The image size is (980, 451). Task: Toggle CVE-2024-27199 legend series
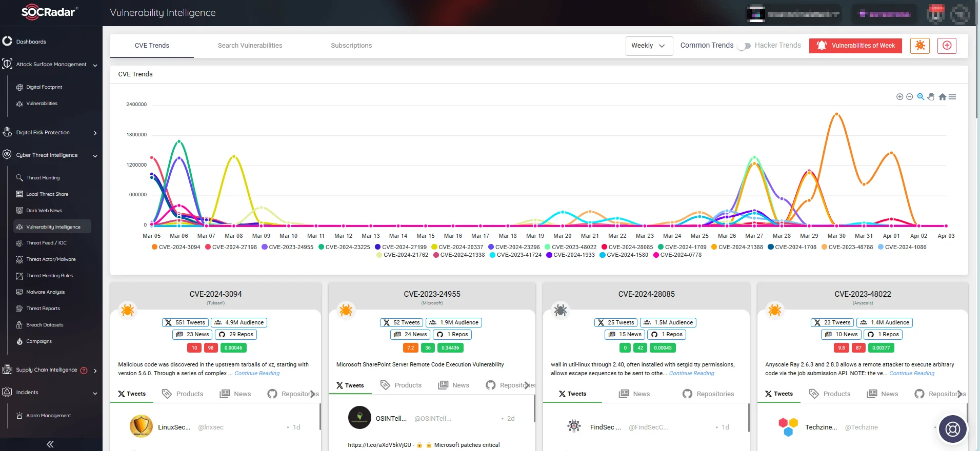pyautogui.click(x=401, y=247)
